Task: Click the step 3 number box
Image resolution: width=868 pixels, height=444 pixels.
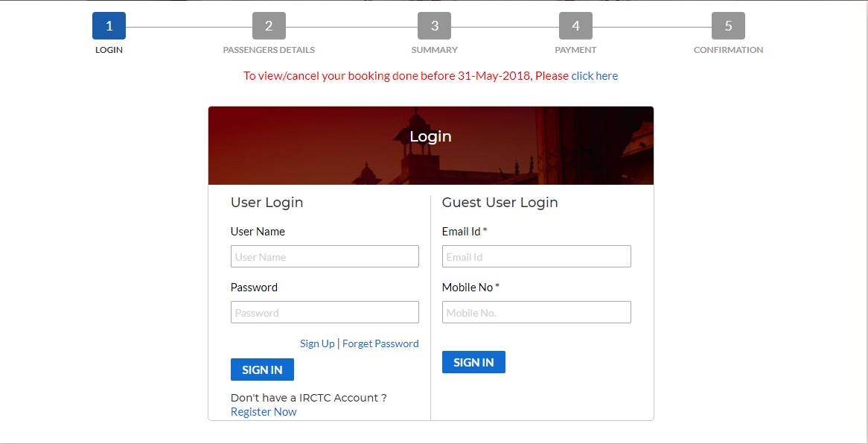Action: [x=434, y=26]
